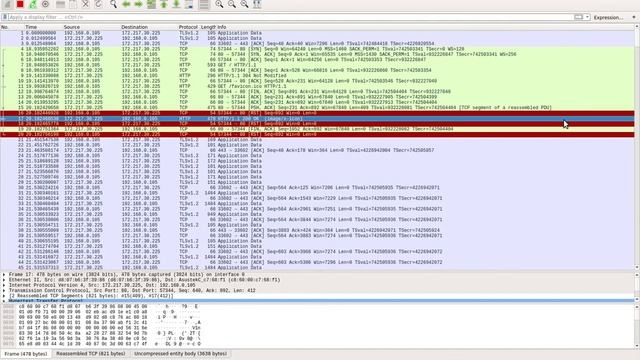The height and width of the screenshot is (360, 640).
Task: Zoom out the main window text
Action: [x=232, y=4]
